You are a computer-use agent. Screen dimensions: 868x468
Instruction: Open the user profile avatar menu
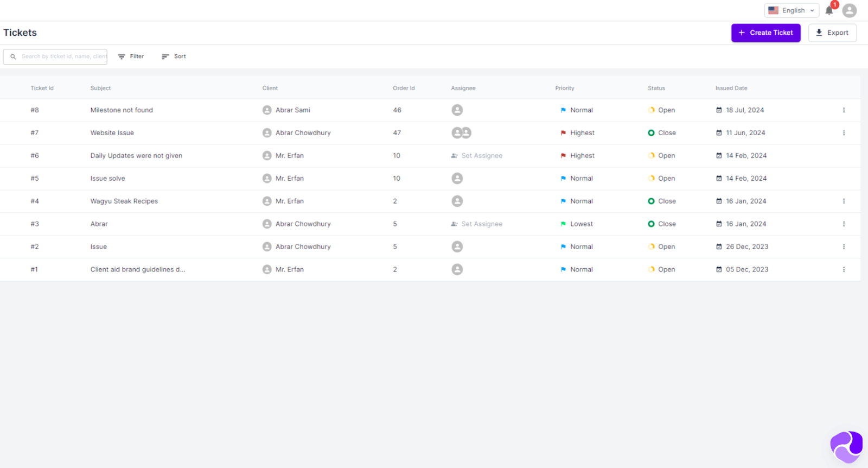(850, 10)
